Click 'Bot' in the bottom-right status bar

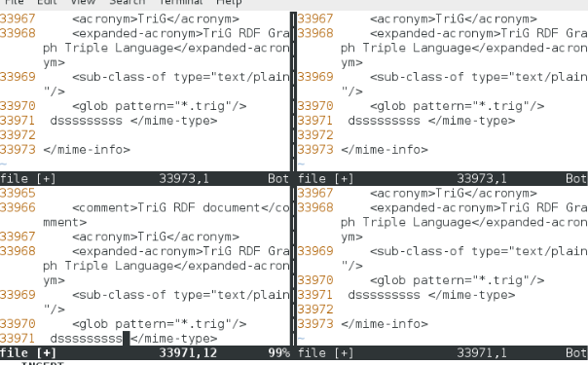(576, 353)
